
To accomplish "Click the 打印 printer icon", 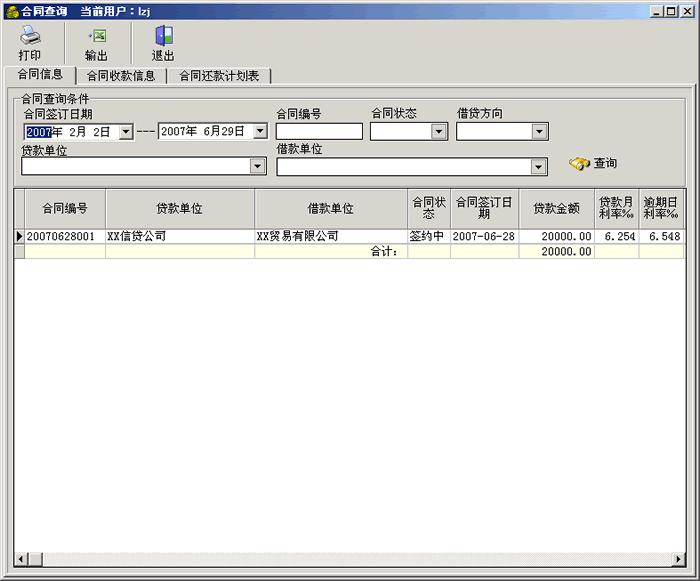I will pyautogui.click(x=30, y=36).
